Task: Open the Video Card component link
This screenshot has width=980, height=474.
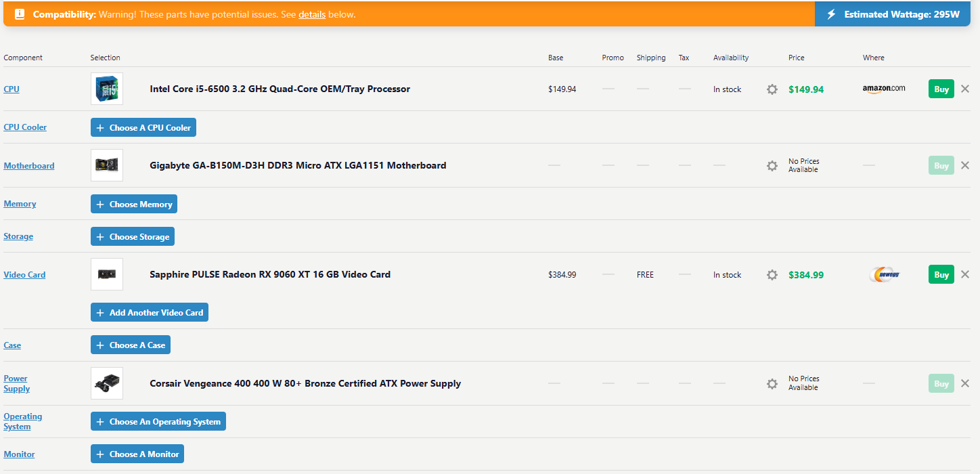Action: 24,275
